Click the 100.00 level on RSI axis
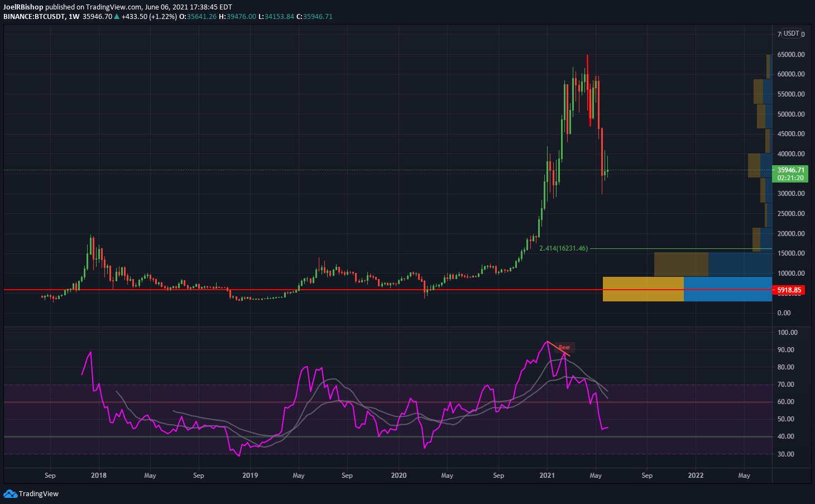 click(x=788, y=333)
